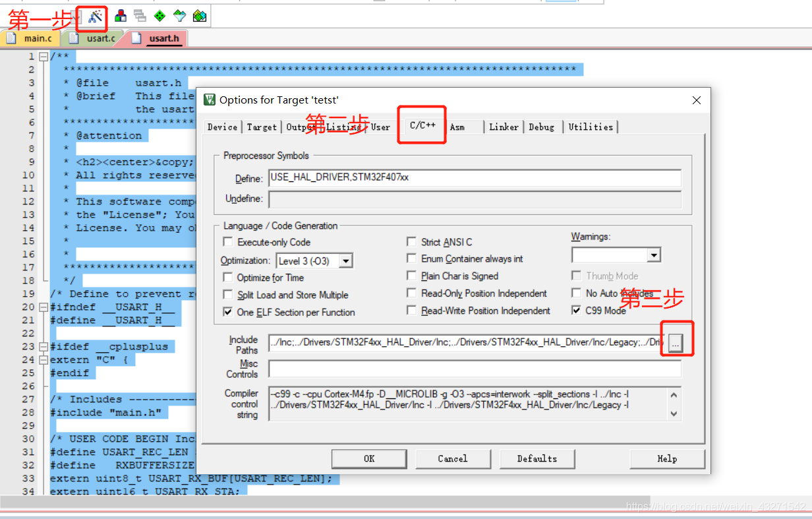Switch to the Target tab
Image resolution: width=812 pixels, height=519 pixels.
[262, 127]
